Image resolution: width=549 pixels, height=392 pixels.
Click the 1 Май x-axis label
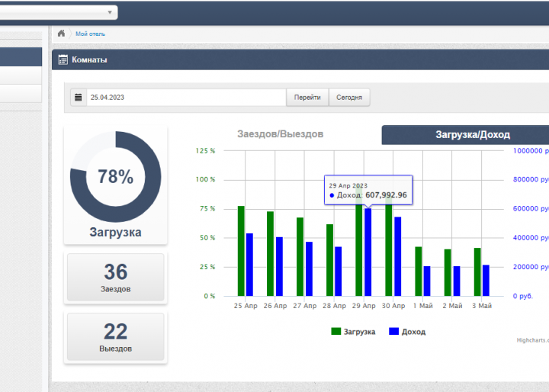click(x=423, y=306)
